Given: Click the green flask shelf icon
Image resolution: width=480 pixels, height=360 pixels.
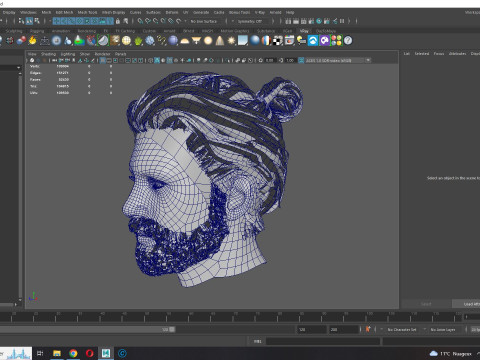Looking at the screenshot, I should coord(79,41).
